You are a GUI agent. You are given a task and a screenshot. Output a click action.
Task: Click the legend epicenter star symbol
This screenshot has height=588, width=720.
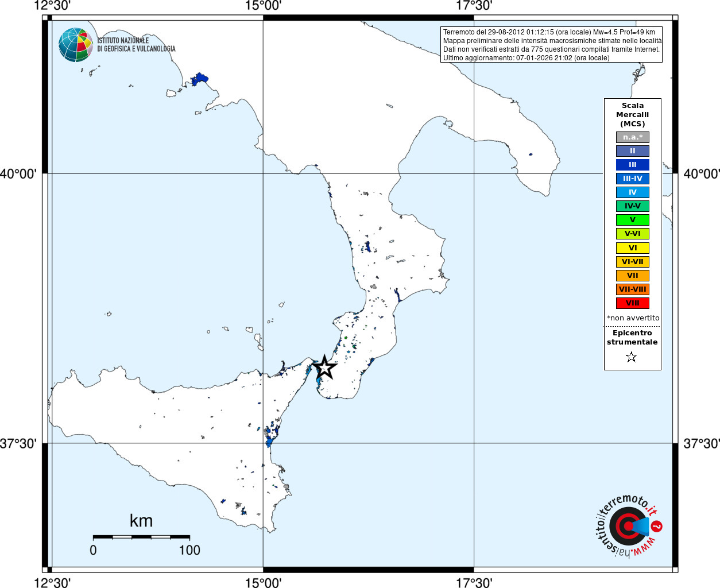[x=632, y=357]
